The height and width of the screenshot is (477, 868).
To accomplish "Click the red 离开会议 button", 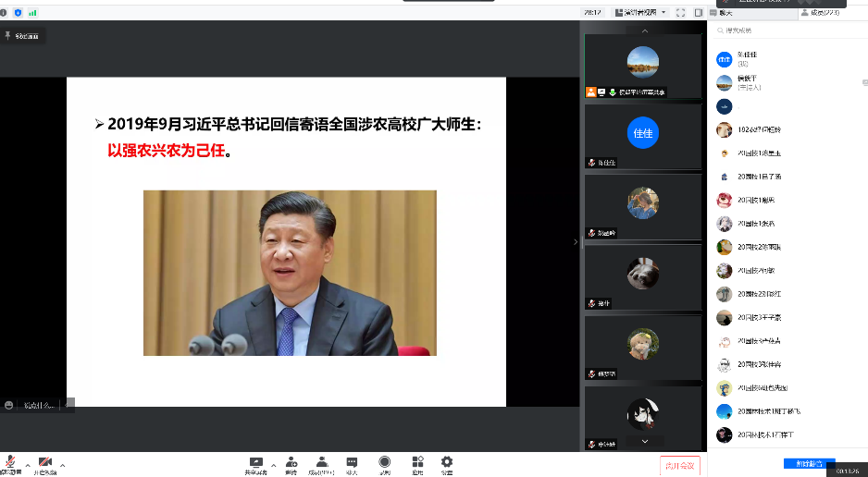I will point(679,466).
